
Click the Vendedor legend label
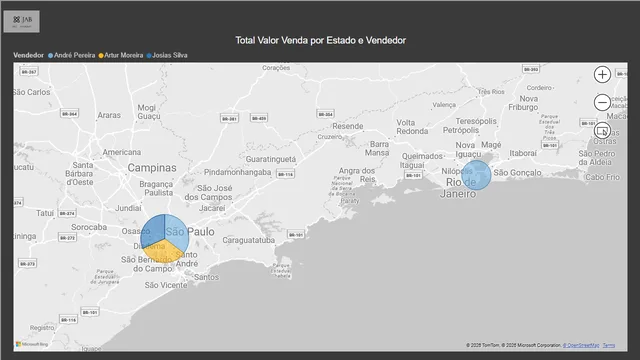(x=28, y=55)
